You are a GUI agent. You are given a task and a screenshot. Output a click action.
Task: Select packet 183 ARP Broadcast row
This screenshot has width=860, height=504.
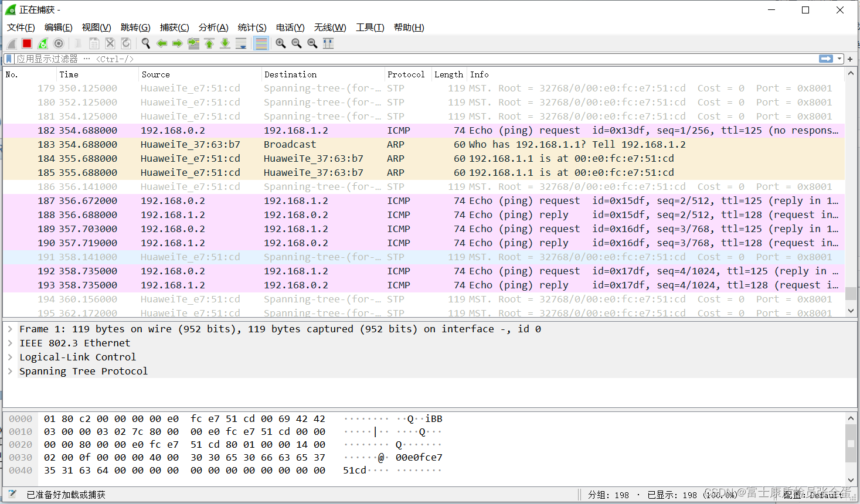(424, 144)
